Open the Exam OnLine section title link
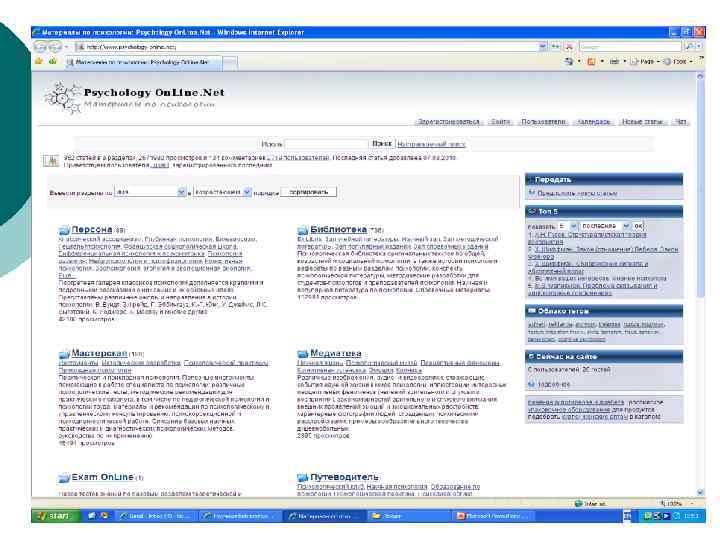Image resolution: width=720 pixels, height=540 pixels. pos(102,477)
